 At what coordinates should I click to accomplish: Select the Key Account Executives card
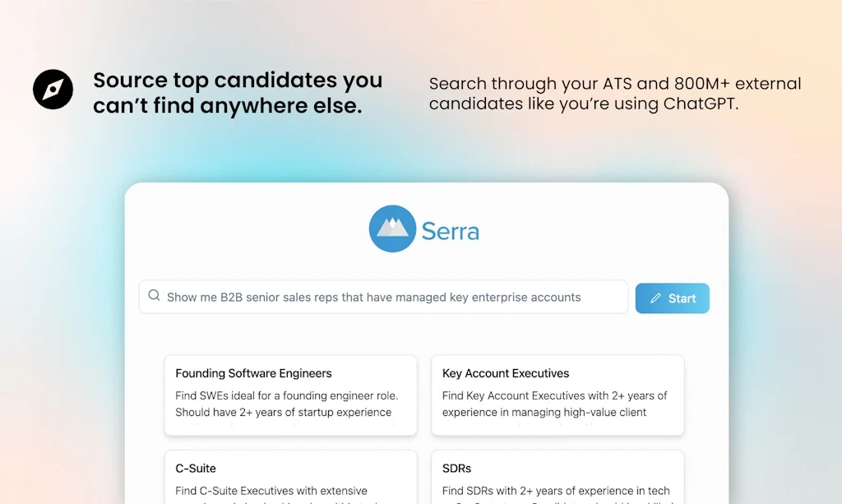557,395
